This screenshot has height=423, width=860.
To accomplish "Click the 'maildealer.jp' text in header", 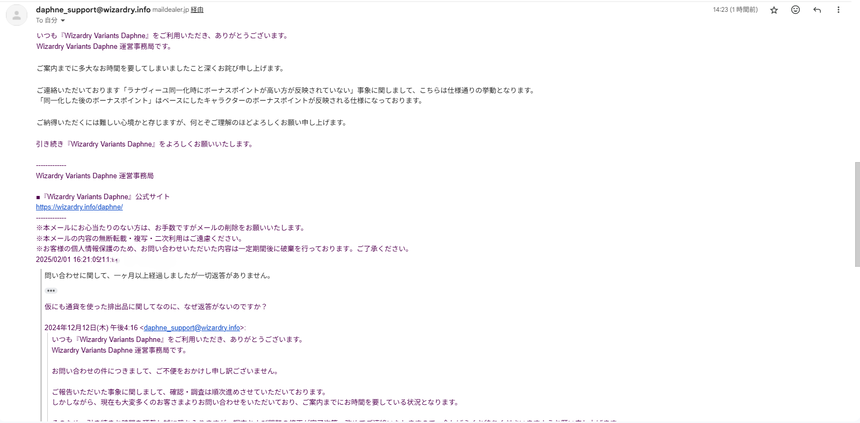I will [x=171, y=10].
